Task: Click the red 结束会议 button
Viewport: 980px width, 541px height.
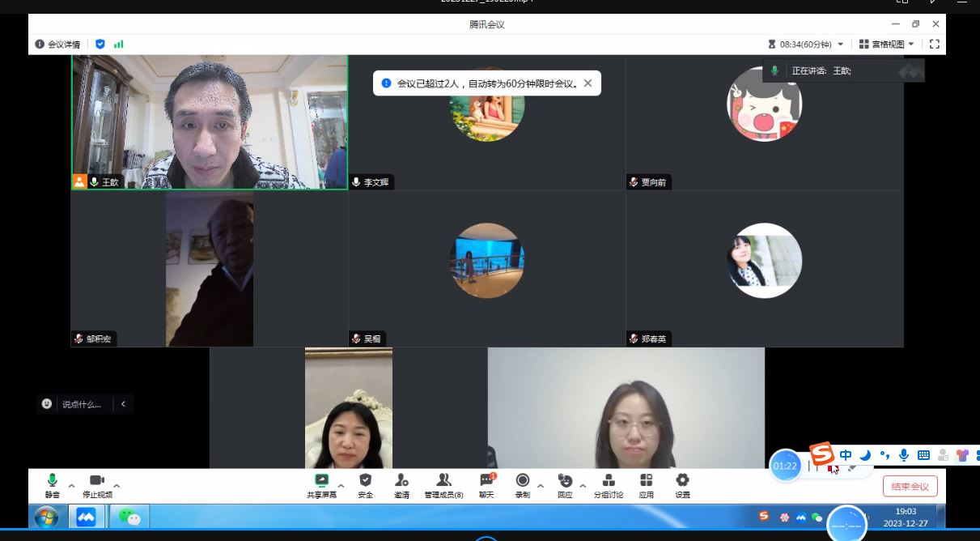Action: click(910, 487)
